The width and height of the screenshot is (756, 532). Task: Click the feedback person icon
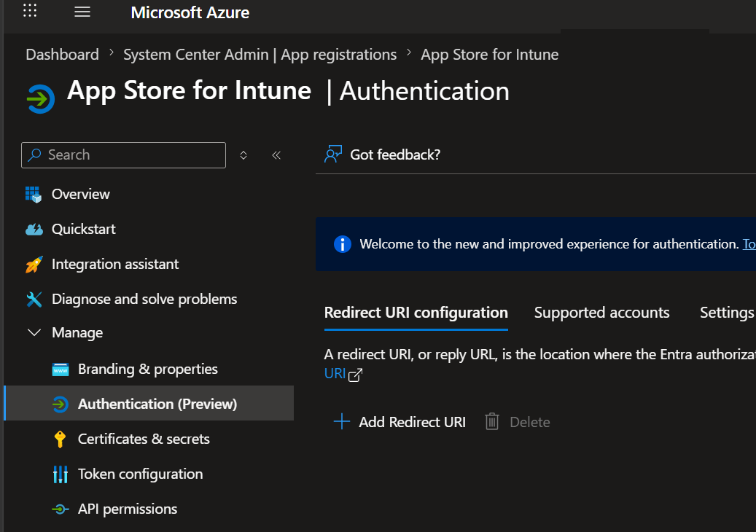tap(333, 154)
